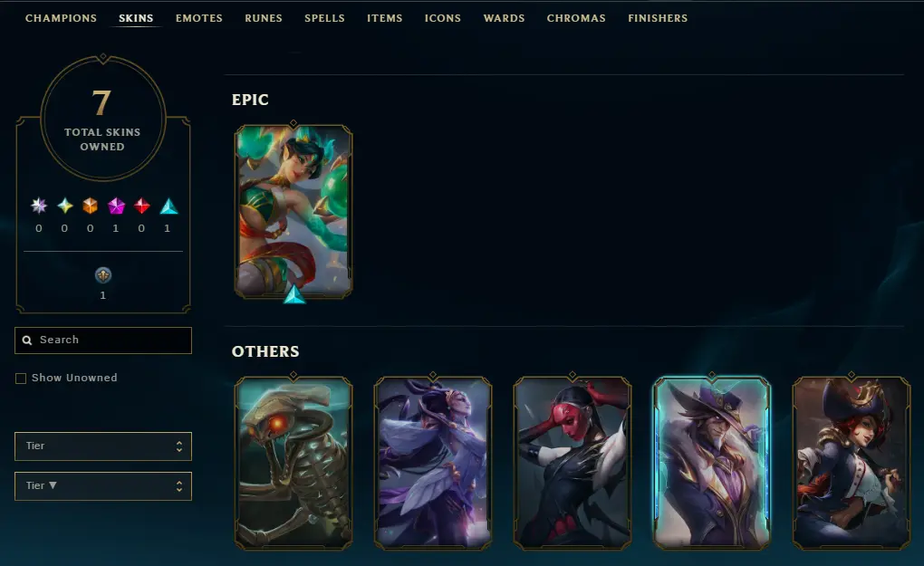Switch to the Champions tab
Screen dimensions: 924x566
tap(61, 18)
